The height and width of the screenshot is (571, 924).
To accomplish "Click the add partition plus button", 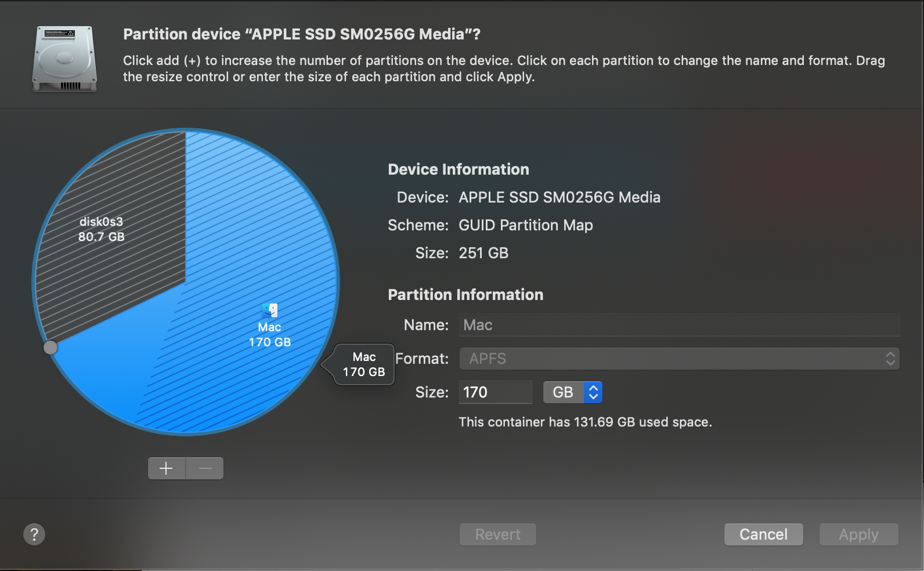I will (x=167, y=468).
